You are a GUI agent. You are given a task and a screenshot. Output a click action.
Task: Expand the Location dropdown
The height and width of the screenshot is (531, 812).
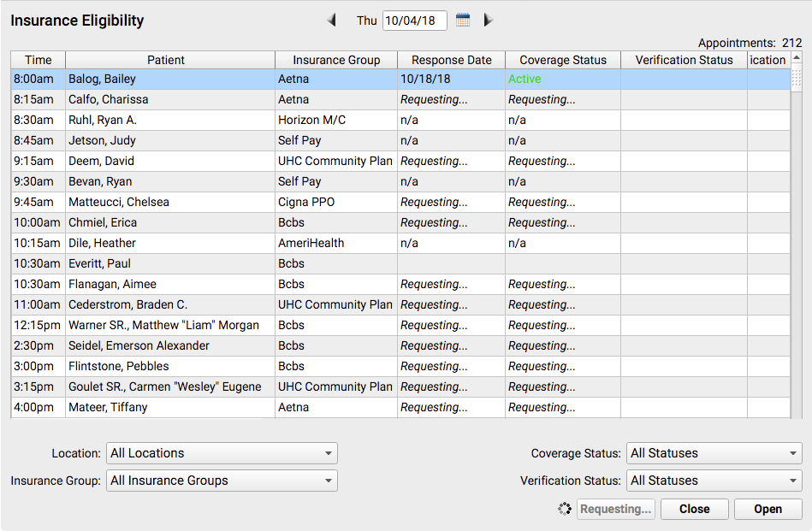point(222,453)
